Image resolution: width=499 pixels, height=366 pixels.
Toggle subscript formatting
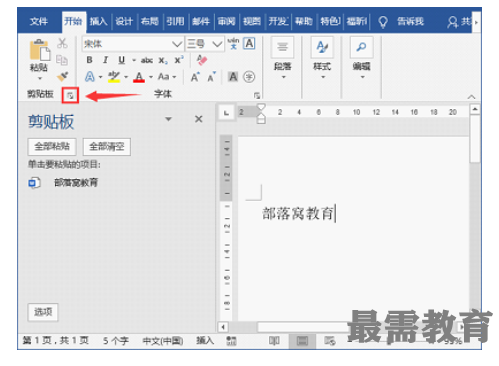click(163, 61)
